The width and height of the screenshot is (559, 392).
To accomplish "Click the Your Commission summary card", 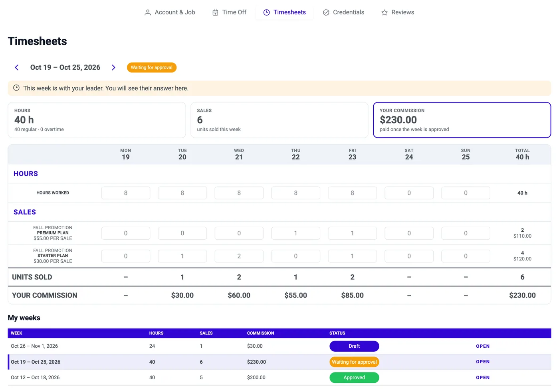I will tap(462, 120).
